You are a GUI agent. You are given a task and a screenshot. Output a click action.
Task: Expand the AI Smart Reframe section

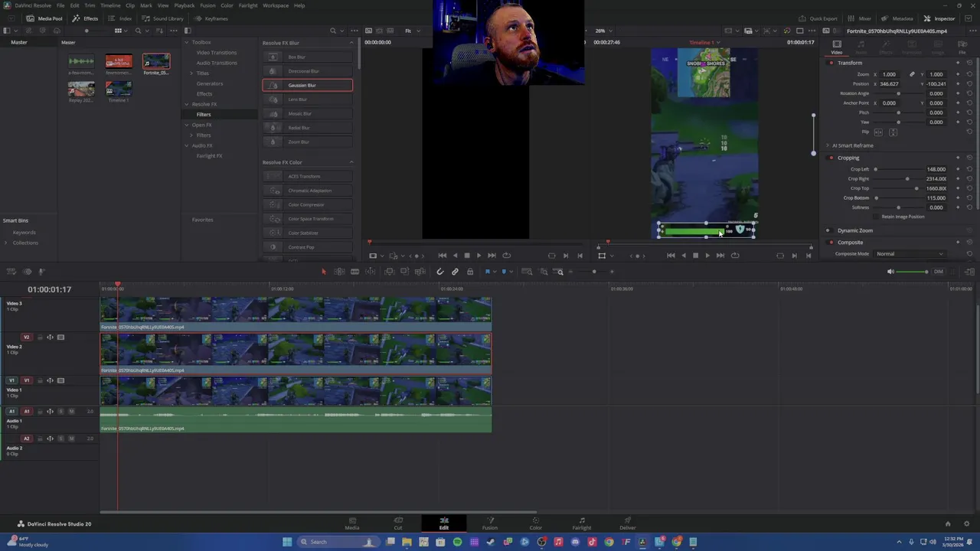(x=828, y=145)
